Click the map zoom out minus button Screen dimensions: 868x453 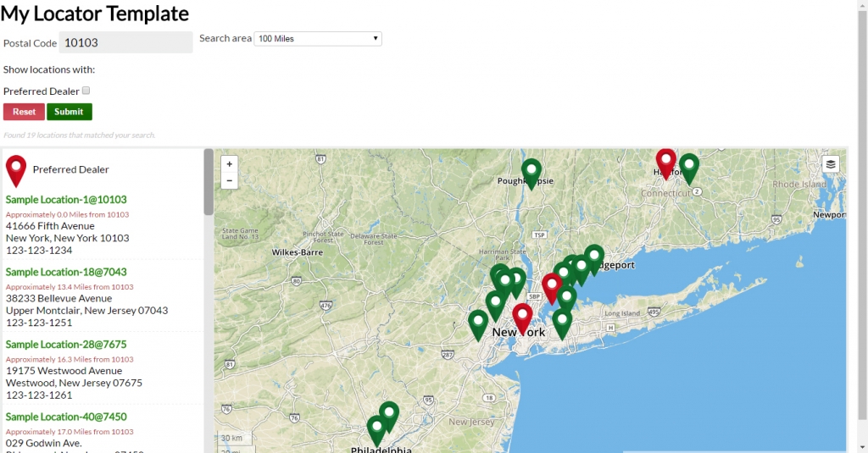coord(229,181)
